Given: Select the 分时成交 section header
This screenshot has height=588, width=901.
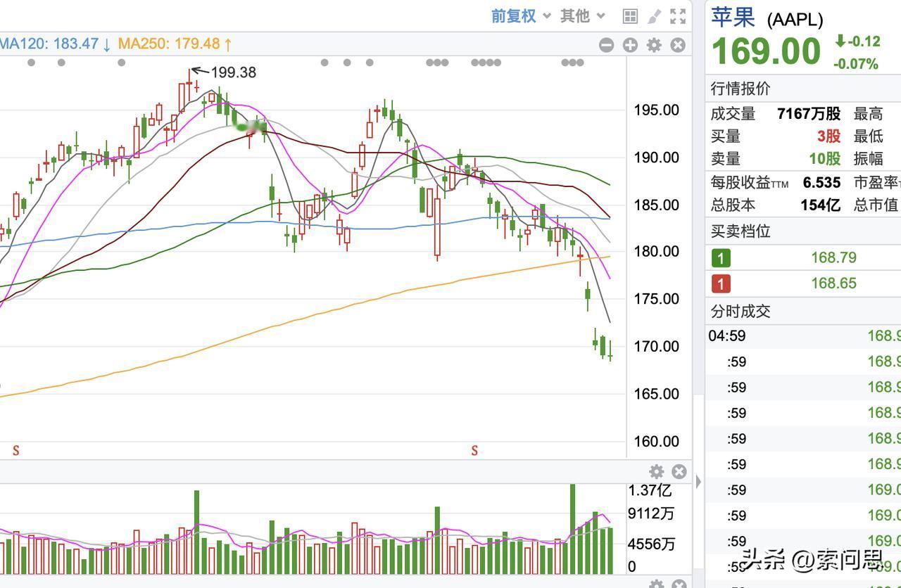Looking at the screenshot, I should tap(741, 311).
